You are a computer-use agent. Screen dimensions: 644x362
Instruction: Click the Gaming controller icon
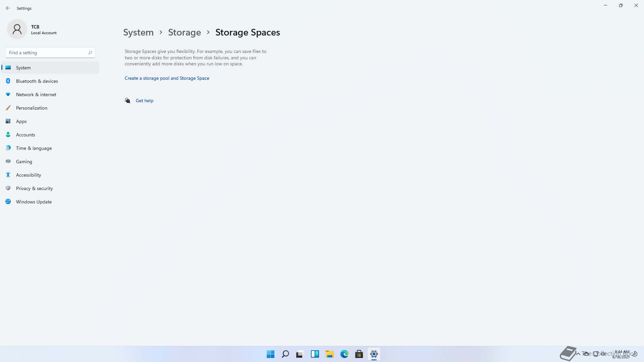pos(8,161)
